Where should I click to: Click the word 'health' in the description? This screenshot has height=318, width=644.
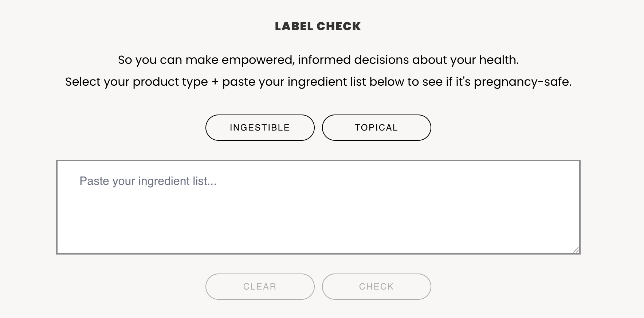[498, 60]
